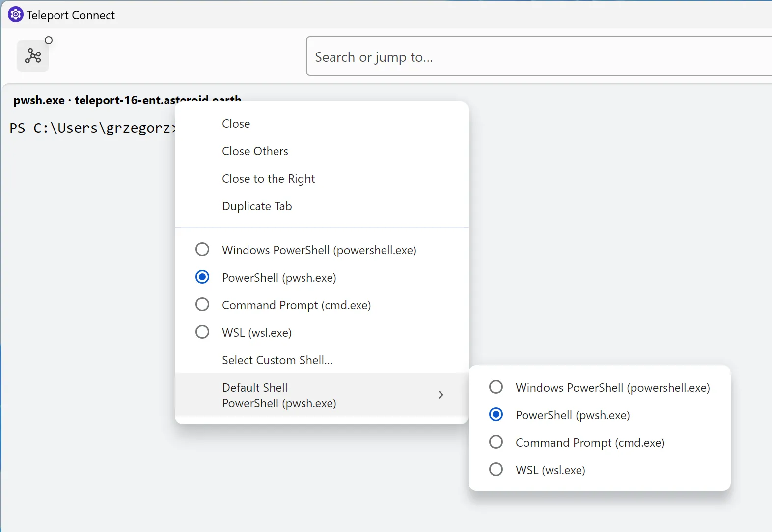Select Windows PowerShell (powershell.exe) in main context menu
Image resolution: width=772 pixels, height=532 pixels.
[x=321, y=250]
